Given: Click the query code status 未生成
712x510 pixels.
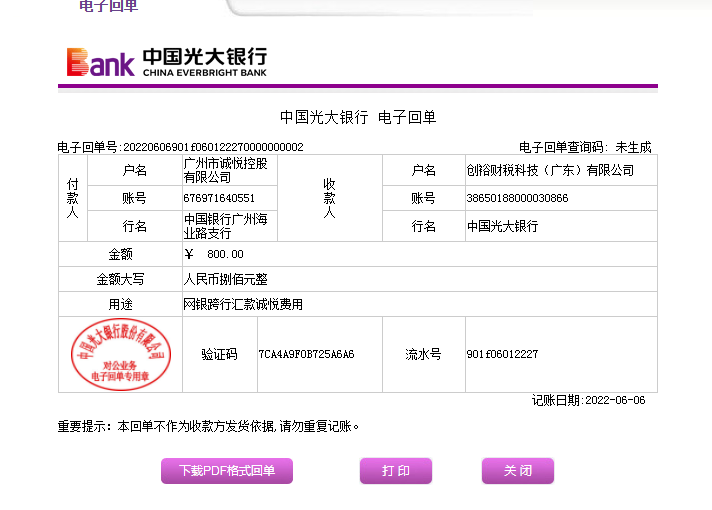Looking at the screenshot, I should click(633, 147).
